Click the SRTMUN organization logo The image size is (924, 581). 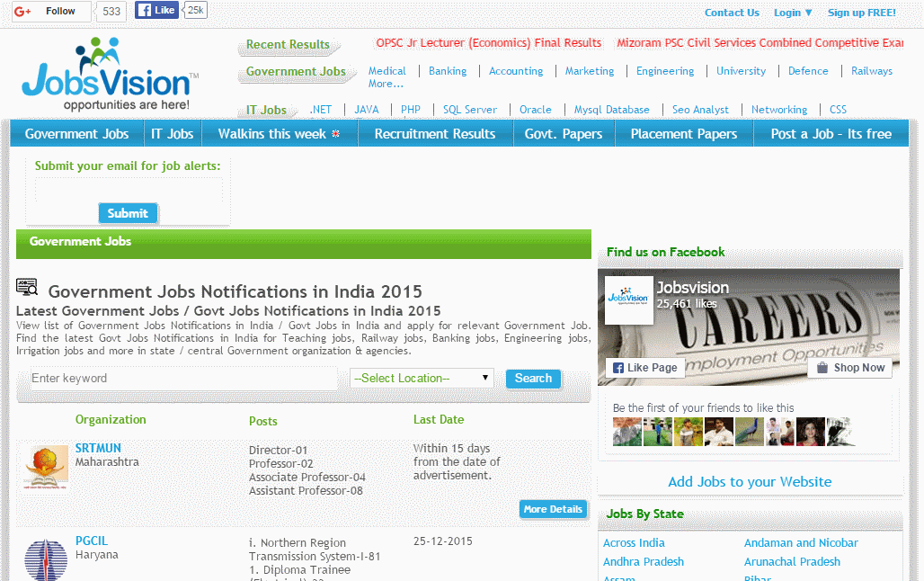pyautogui.click(x=46, y=467)
